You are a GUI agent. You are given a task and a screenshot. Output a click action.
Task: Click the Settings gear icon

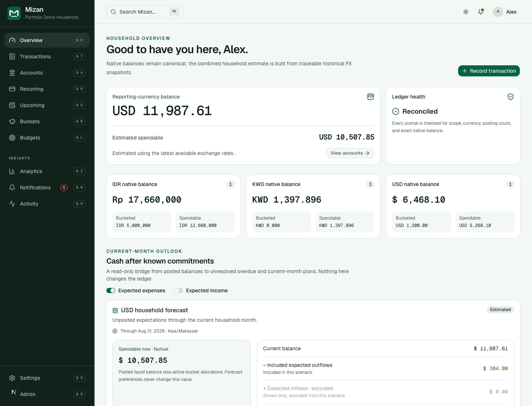[12, 378]
